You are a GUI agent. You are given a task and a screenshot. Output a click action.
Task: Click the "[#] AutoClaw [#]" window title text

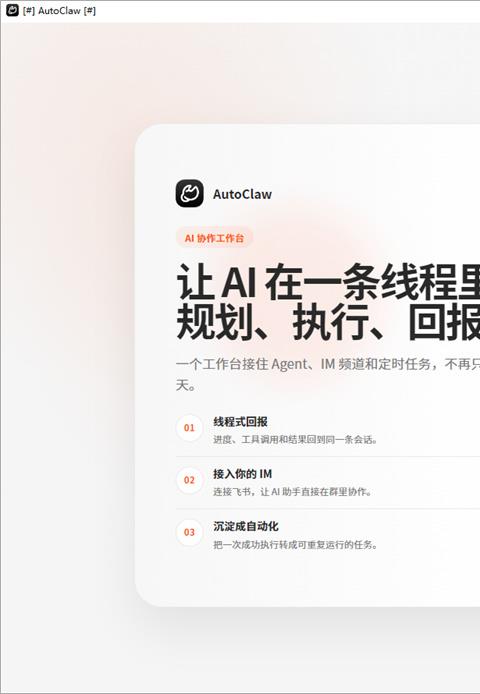coord(59,11)
